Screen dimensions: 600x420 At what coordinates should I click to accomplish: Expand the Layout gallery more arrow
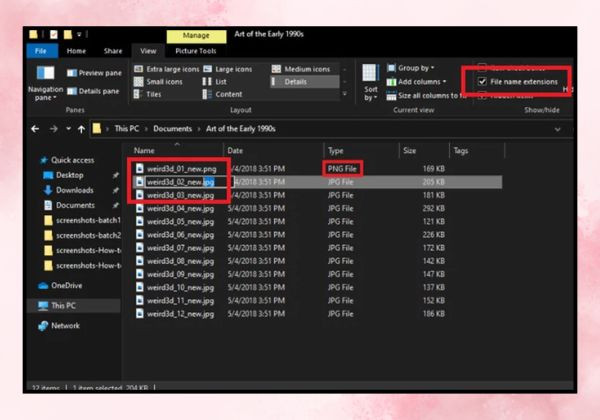click(x=345, y=94)
